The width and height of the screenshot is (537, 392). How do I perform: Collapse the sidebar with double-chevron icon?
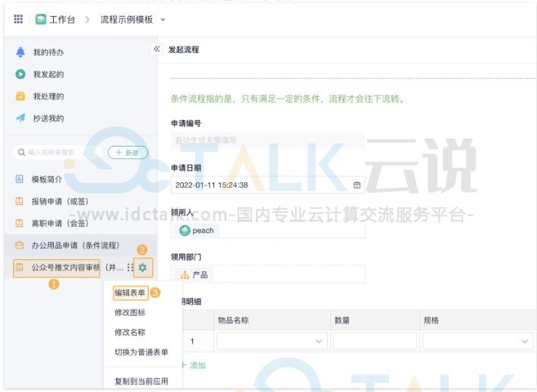(156, 49)
